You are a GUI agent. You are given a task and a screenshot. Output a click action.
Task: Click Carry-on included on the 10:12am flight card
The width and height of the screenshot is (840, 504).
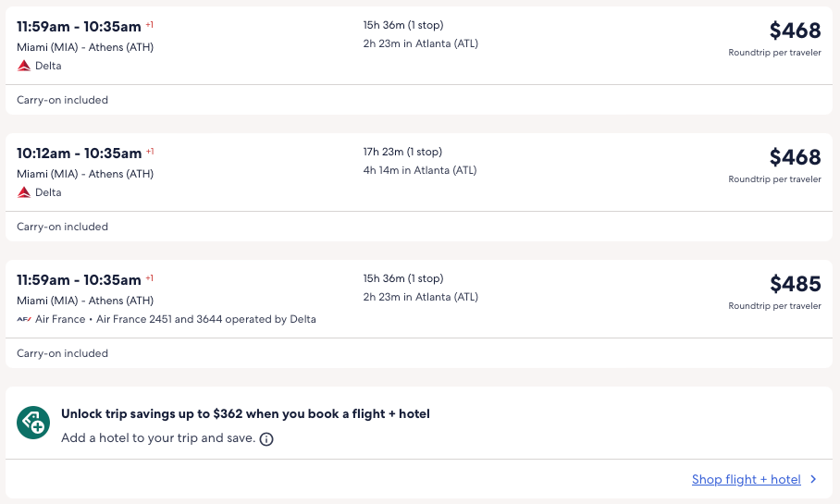pos(63,227)
